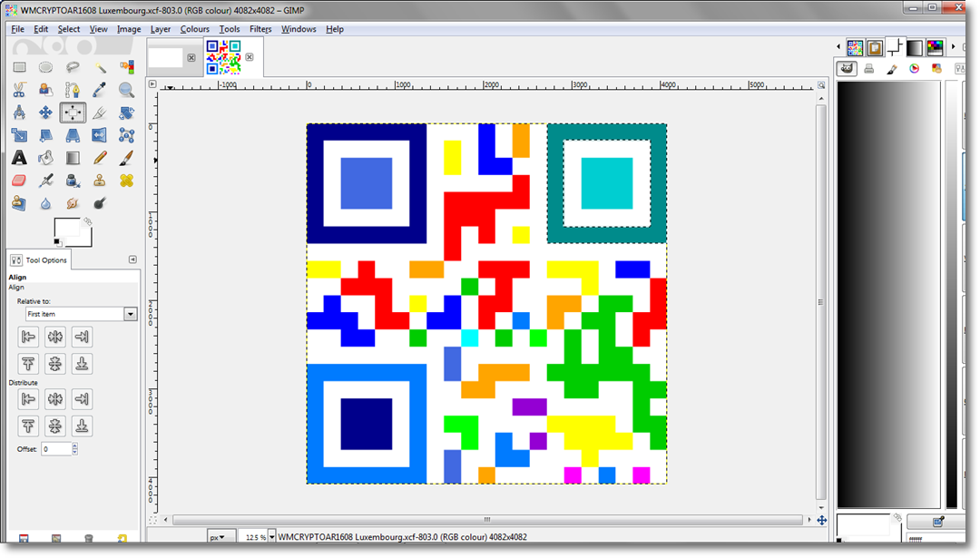Expand the 12.5% zoom level dropdown
Screen dimensions: 980x558
point(271,537)
